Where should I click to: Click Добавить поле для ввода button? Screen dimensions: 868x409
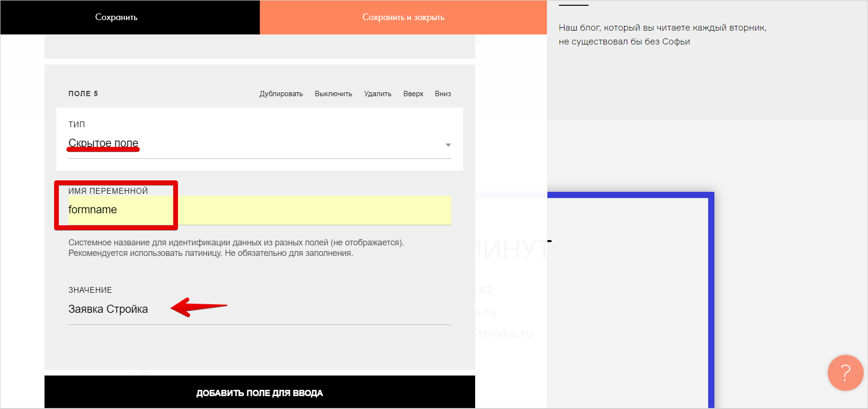[259, 393]
